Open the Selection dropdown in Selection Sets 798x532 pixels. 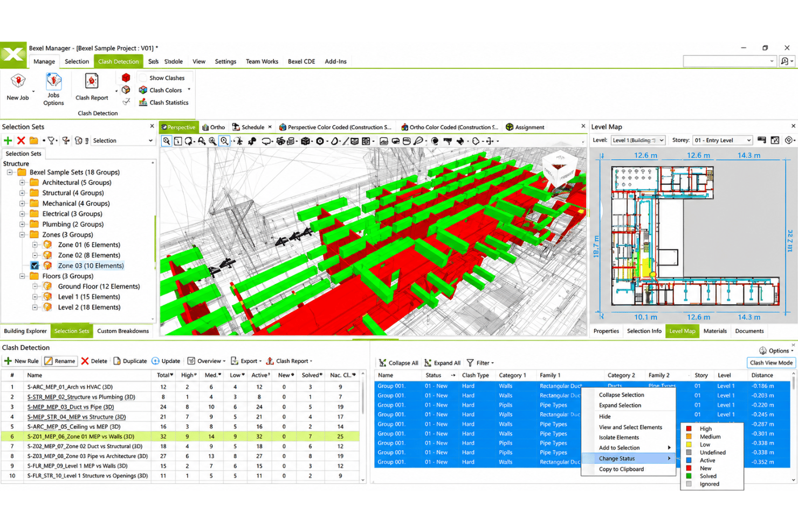pos(123,141)
